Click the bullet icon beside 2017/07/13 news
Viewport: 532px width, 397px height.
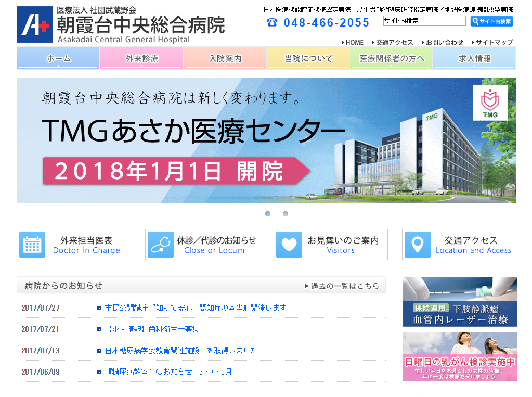pos(99,351)
